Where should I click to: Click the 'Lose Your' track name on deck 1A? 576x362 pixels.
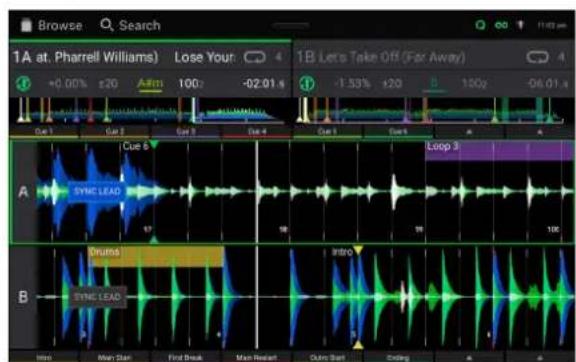point(204,57)
